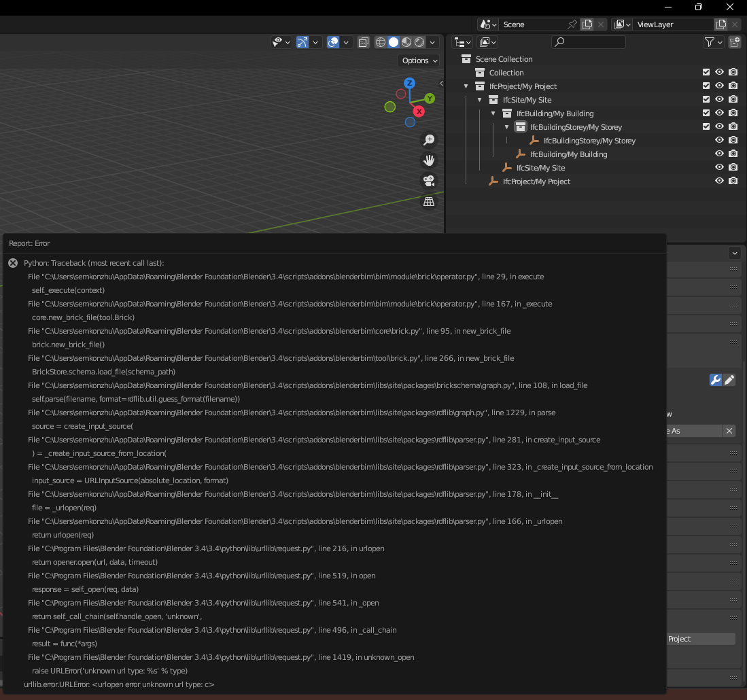Toggle X-Ray mode in the viewport header
This screenshot has height=700, width=747.
(x=364, y=42)
